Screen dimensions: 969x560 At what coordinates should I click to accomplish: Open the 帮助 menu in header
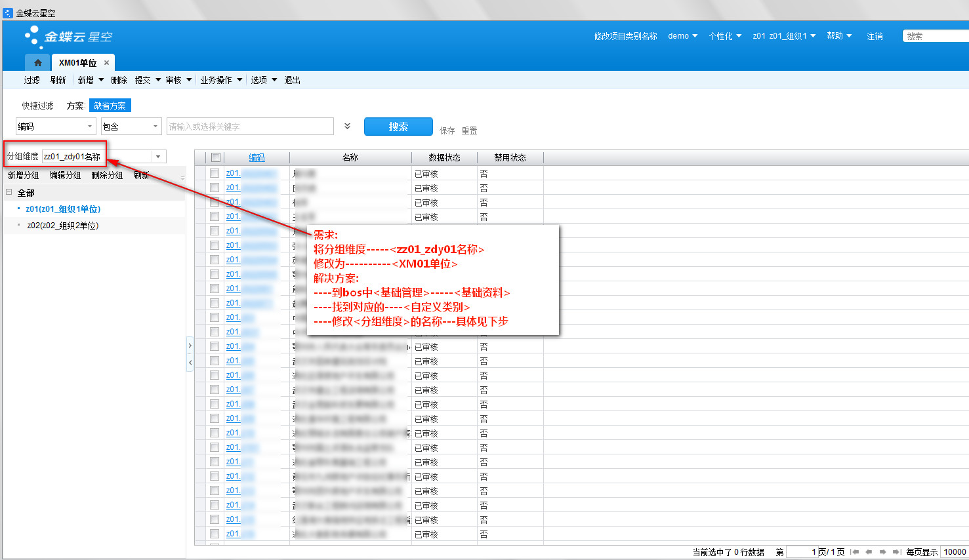tap(838, 36)
